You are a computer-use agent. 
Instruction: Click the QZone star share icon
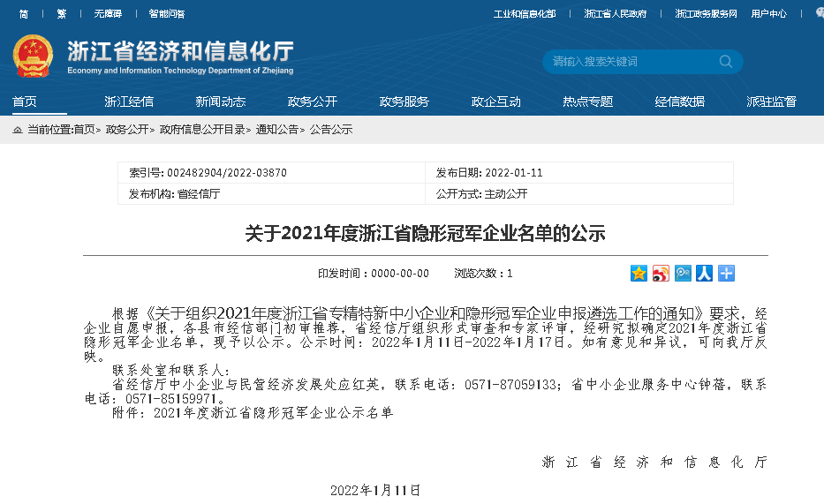(639, 274)
